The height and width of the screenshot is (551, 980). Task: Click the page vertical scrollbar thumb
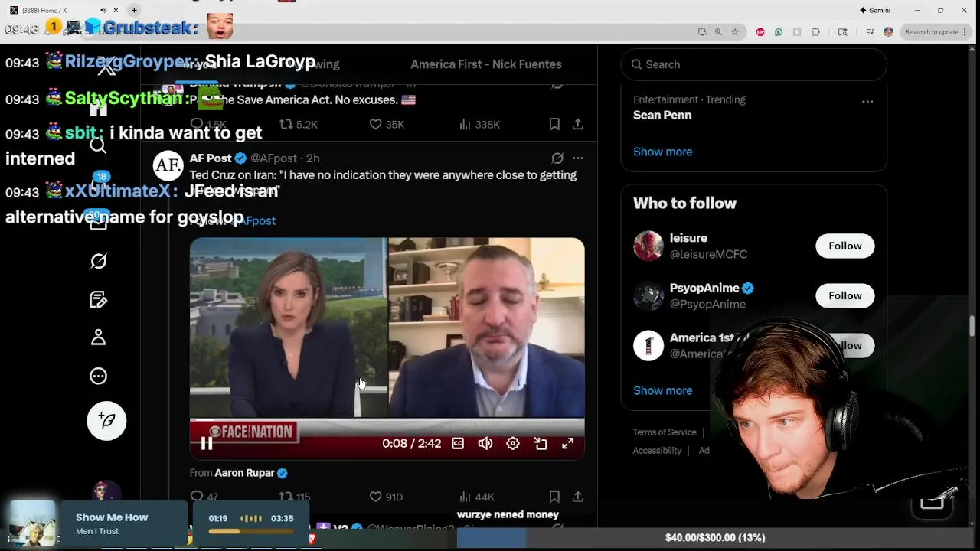click(972, 326)
